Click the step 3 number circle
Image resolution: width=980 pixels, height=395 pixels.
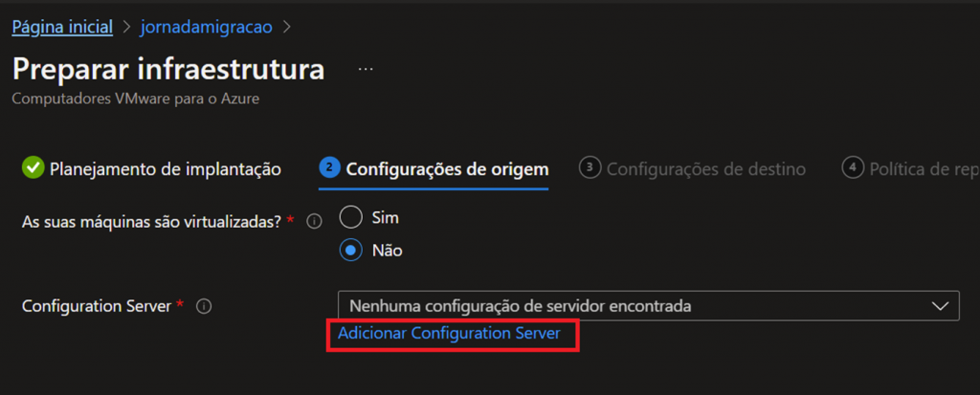tap(590, 168)
